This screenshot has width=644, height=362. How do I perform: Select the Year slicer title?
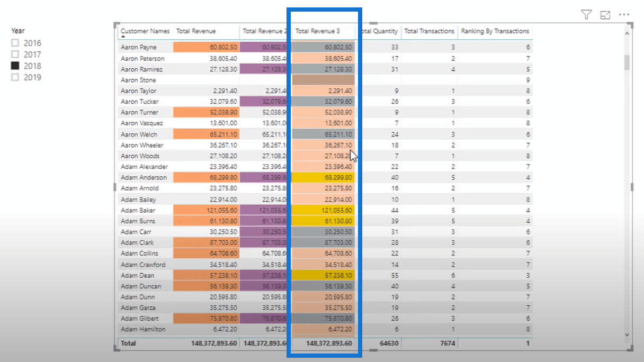coord(18,31)
